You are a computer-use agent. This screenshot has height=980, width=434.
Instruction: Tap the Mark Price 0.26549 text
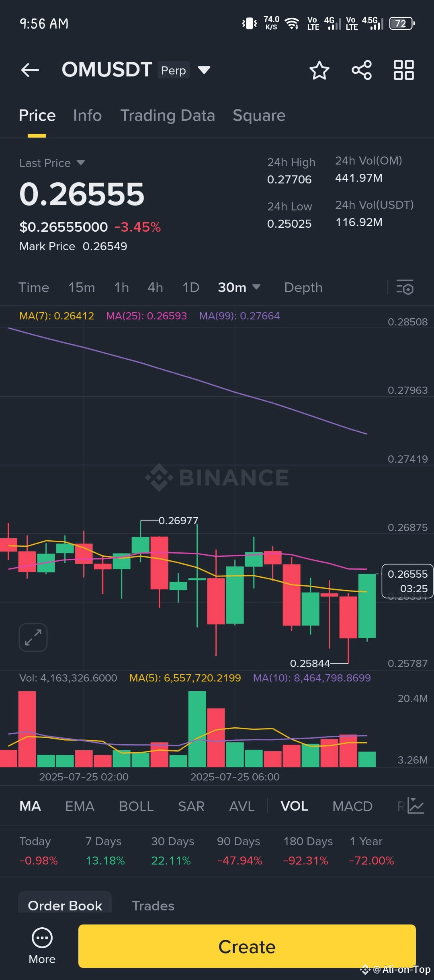73,246
